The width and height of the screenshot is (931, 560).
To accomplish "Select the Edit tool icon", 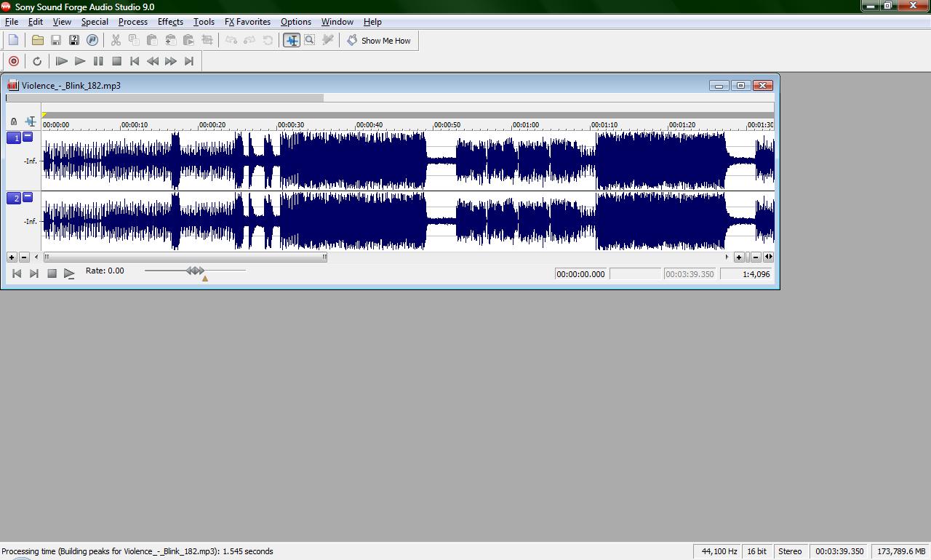I will tap(292, 41).
